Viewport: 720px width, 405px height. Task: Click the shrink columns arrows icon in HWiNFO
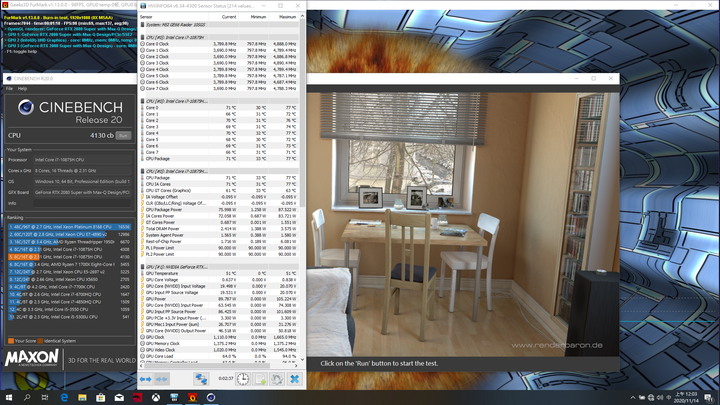point(161,379)
